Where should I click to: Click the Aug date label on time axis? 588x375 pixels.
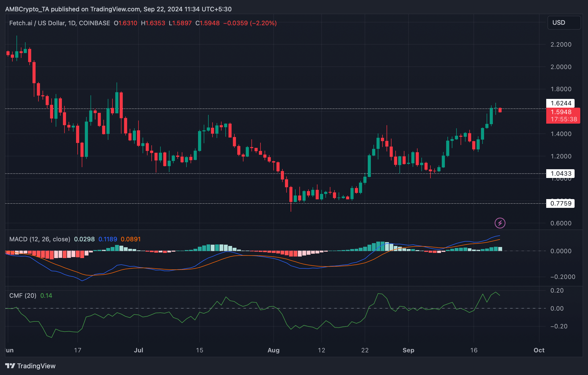(274, 350)
